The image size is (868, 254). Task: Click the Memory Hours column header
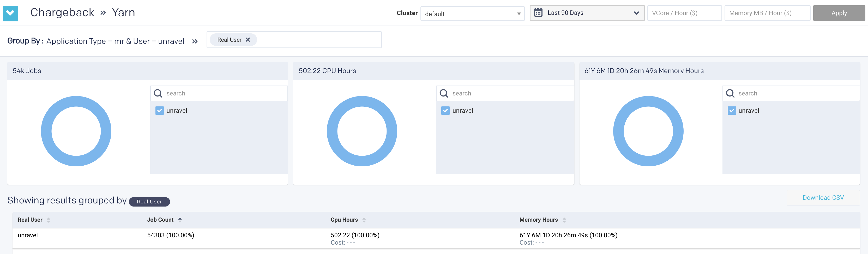coord(538,220)
